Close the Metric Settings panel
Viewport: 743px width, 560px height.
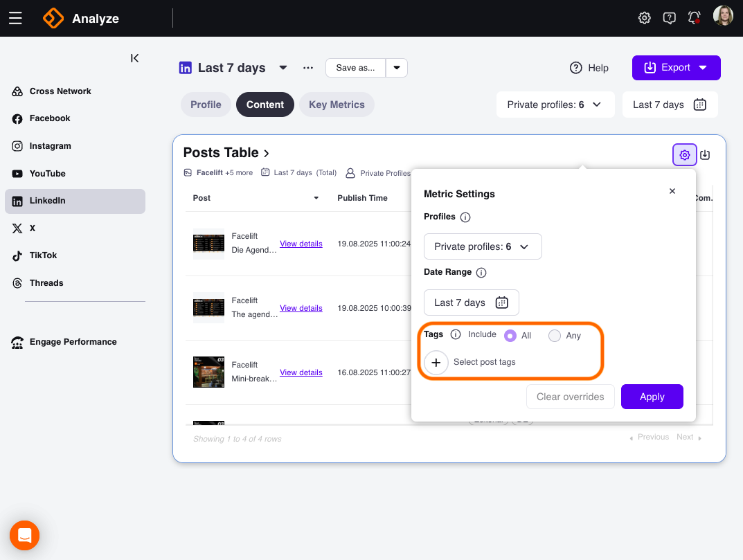pos(672,191)
